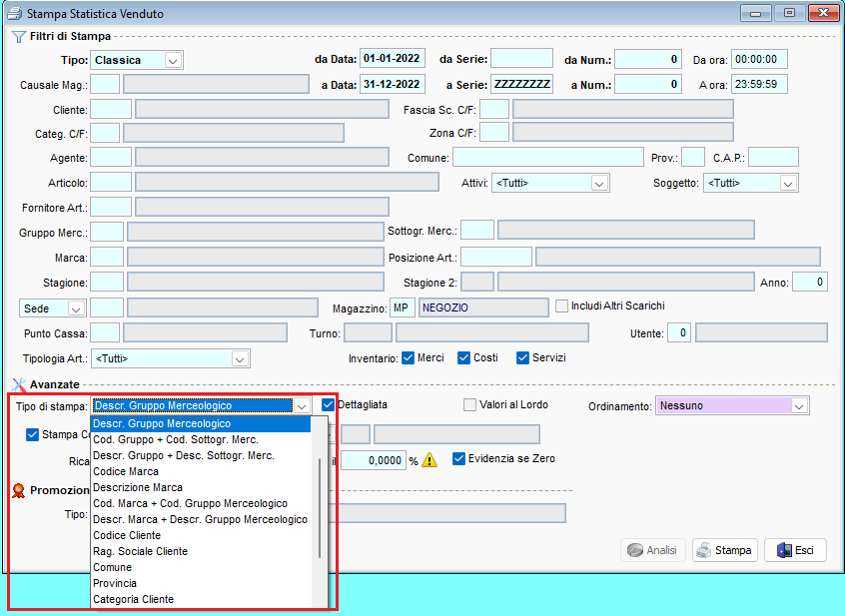845x616 pixels.
Task: Click the yellow warning triangle icon
Action: 429,460
